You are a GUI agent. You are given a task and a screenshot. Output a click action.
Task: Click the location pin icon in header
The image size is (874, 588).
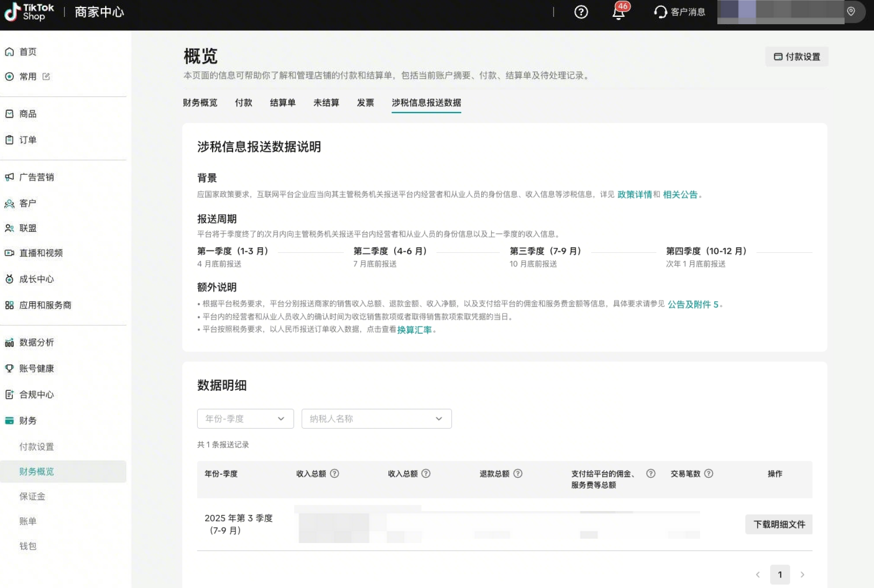(x=851, y=12)
